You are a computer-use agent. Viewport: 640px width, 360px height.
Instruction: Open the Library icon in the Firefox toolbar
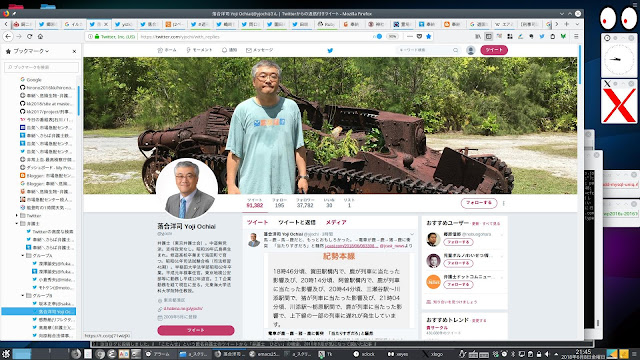(478, 36)
